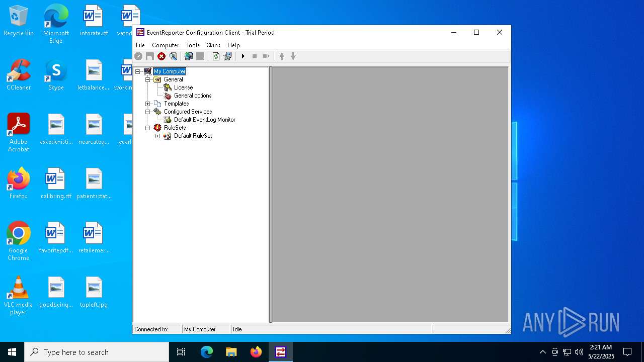
Task: Click the greyed disconnect computer toolbar icon
Action: (x=200, y=56)
